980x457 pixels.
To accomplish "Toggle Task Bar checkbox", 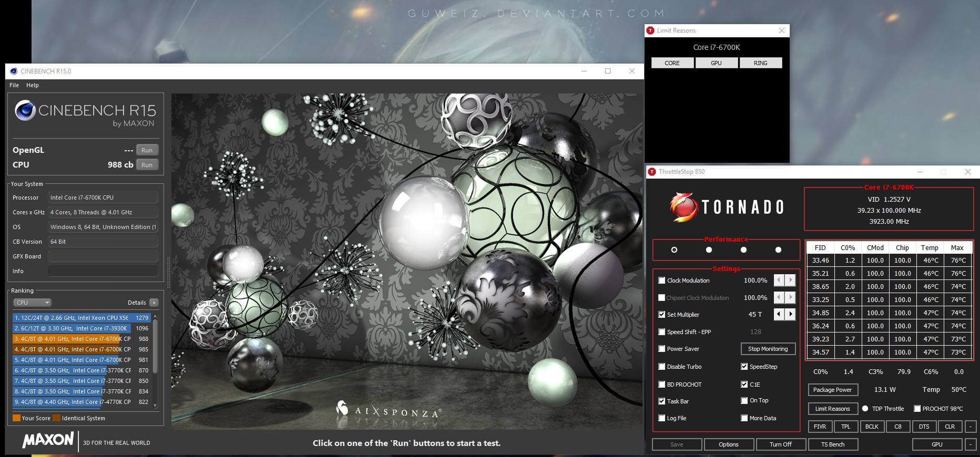I will (x=662, y=401).
